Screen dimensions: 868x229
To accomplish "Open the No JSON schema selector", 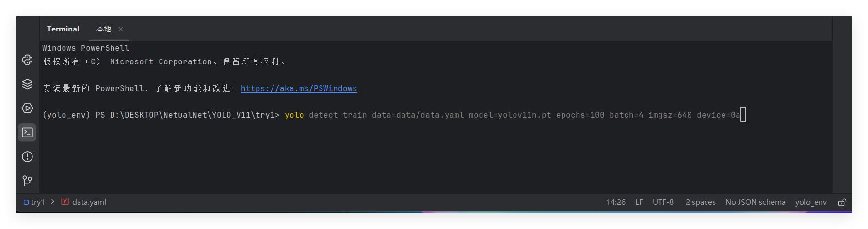I will [755, 202].
